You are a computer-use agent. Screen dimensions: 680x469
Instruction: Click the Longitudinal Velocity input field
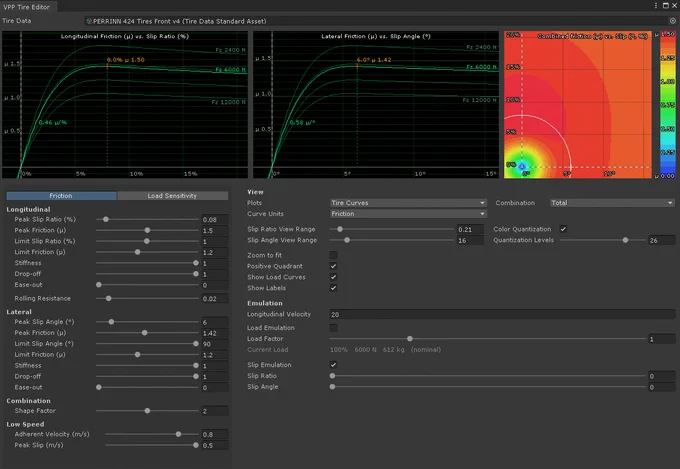(x=502, y=314)
